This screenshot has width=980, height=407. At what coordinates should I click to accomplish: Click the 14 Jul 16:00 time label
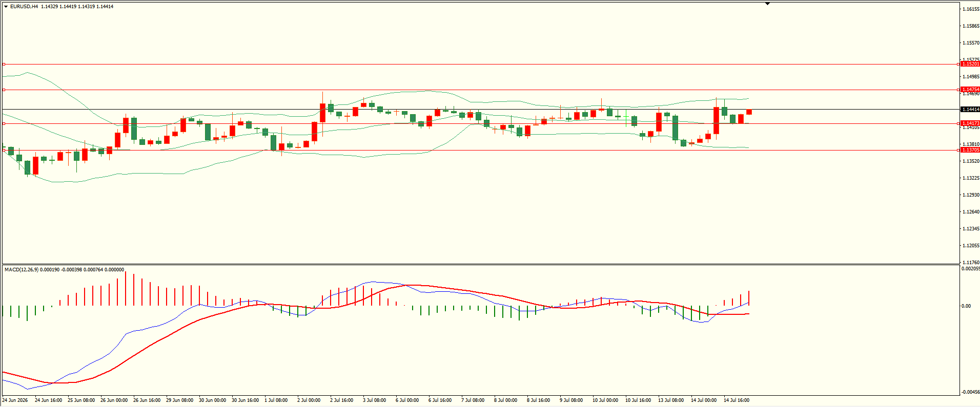tap(736, 400)
